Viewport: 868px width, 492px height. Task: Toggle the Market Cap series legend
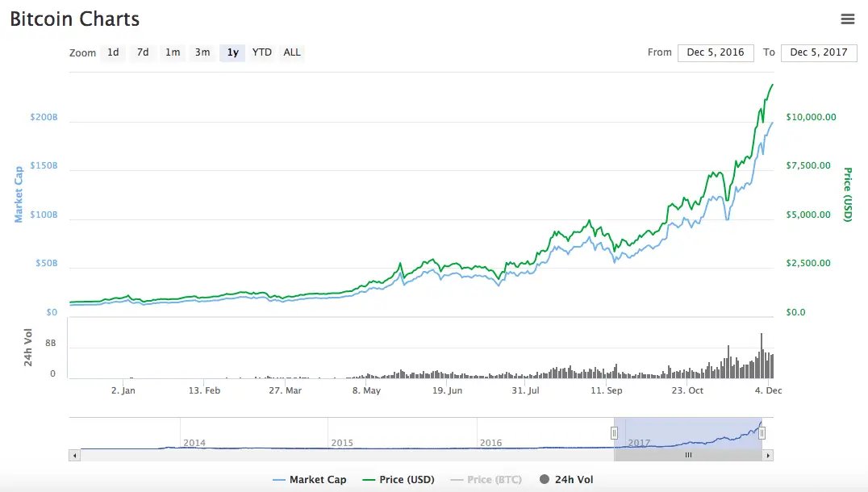tap(309, 480)
